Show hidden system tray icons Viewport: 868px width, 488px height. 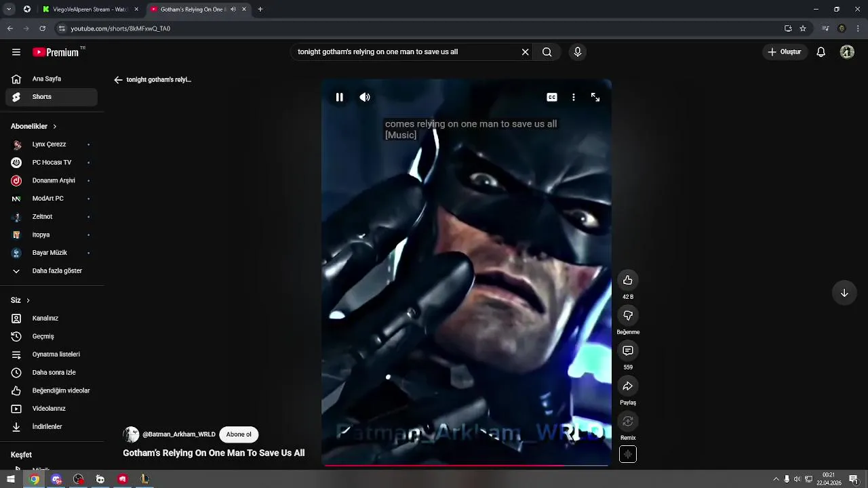tap(776, 479)
